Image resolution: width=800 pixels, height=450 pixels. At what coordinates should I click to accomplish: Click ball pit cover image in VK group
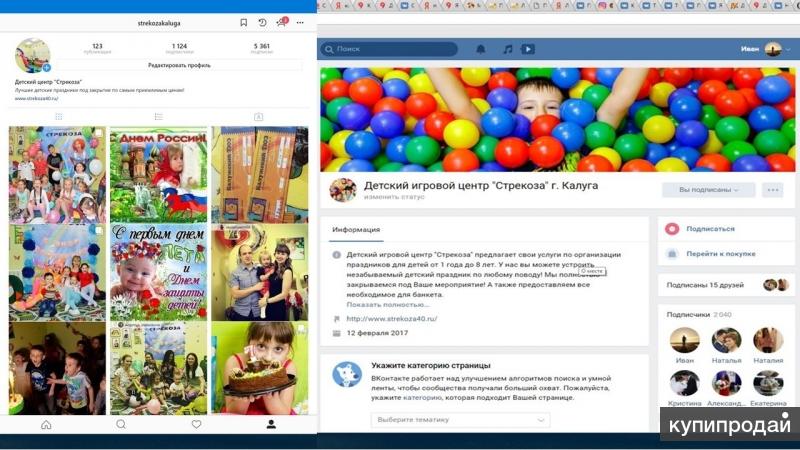(558, 120)
